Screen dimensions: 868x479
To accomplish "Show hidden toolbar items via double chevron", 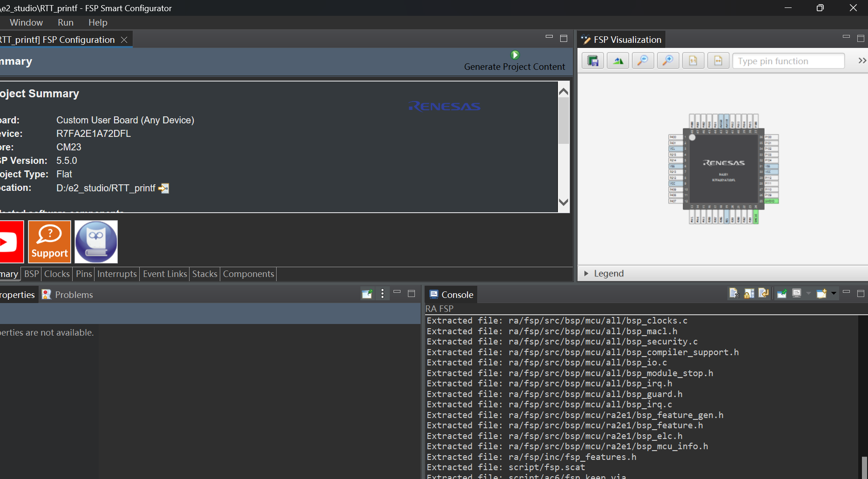I will (x=862, y=61).
